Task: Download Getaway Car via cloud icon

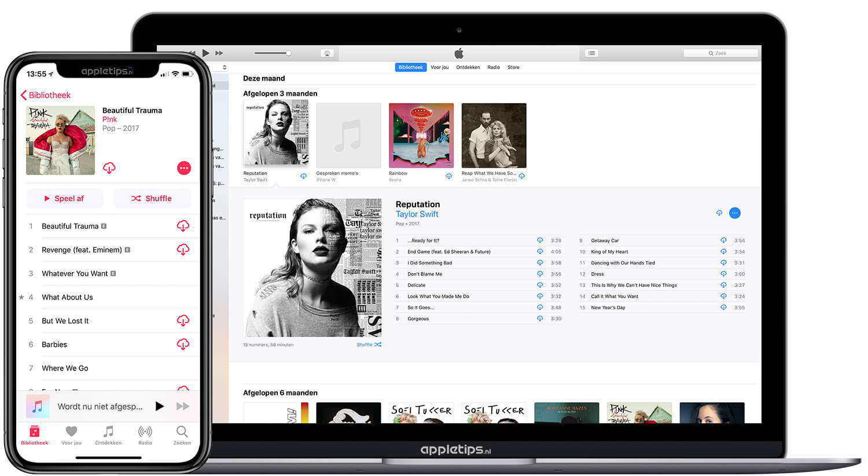Action: pos(723,240)
